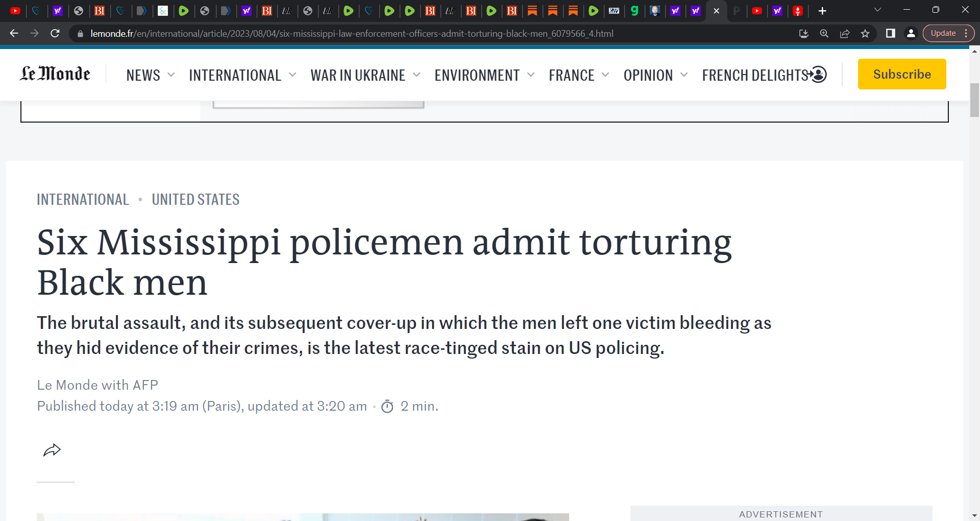980x521 pixels.
Task: Switch to the NW logo tab
Action: coord(614,11)
